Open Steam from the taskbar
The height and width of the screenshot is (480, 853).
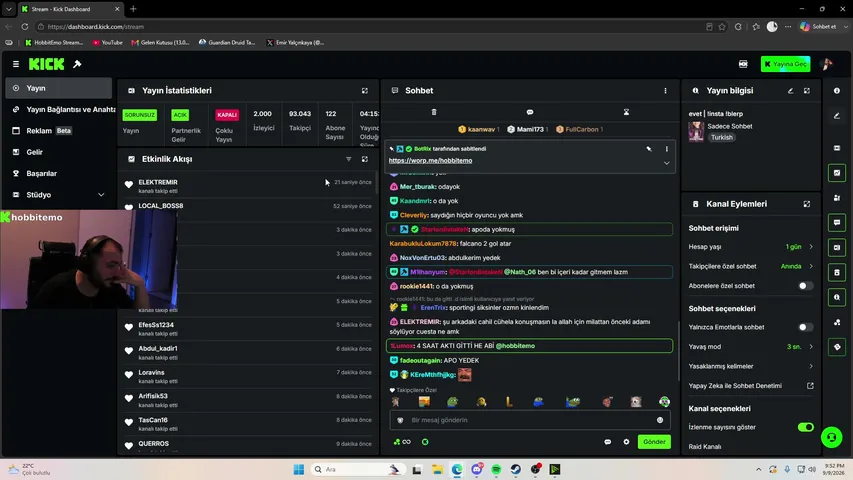pyautogui.click(x=516, y=470)
